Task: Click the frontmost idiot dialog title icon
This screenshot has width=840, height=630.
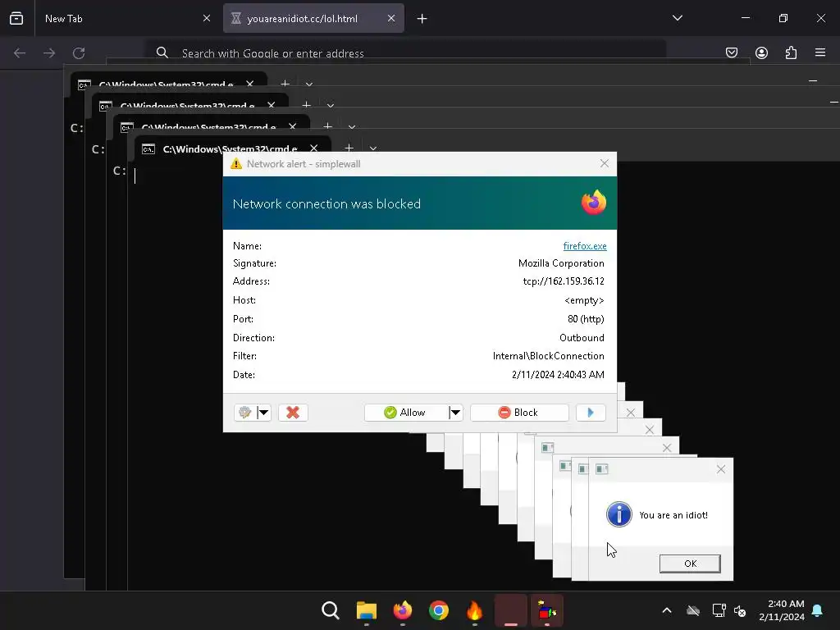Action: tap(601, 469)
